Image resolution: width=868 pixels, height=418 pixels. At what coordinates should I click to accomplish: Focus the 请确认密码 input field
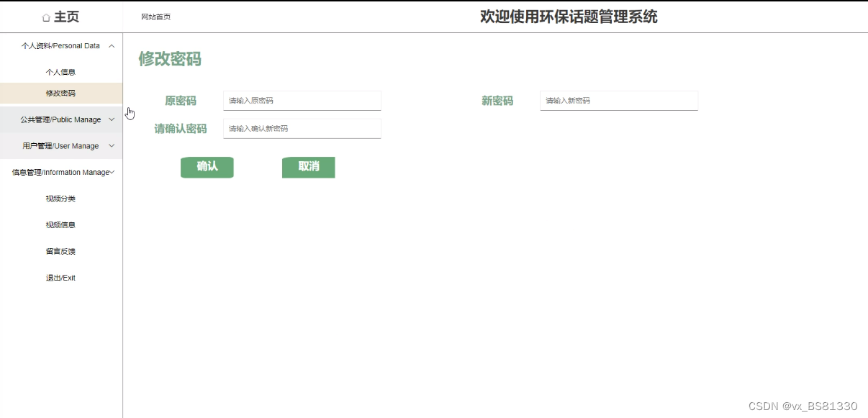click(302, 128)
